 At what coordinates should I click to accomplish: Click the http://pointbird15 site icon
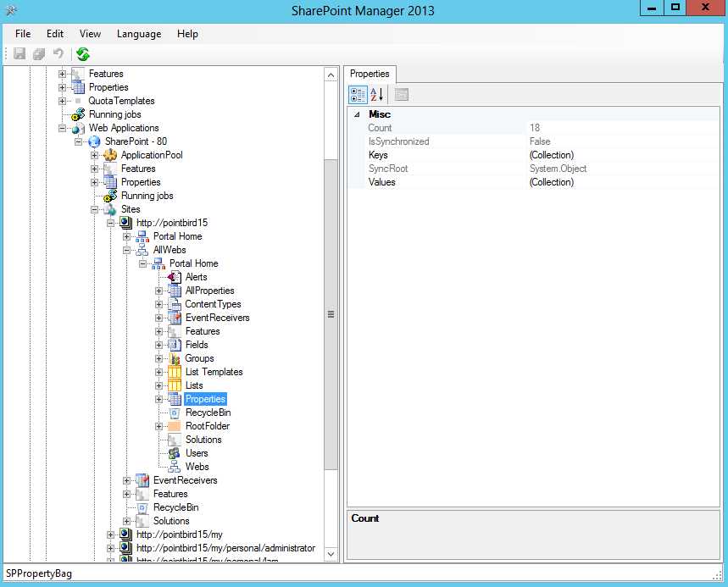pos(125,223)
